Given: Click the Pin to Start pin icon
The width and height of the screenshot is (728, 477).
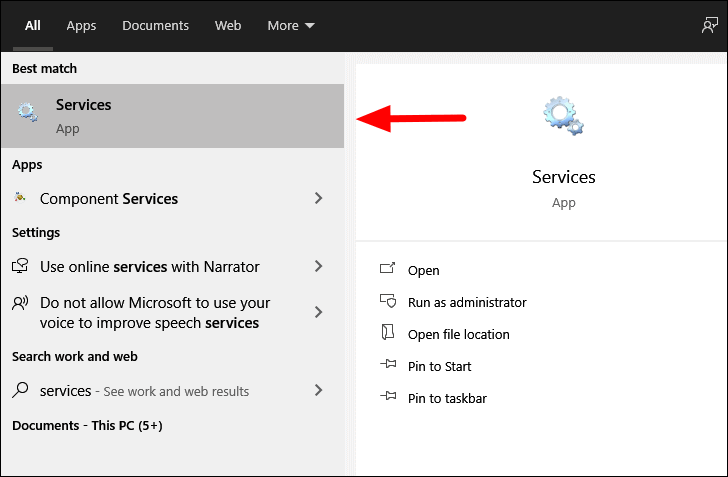Looking at the screenshot, I should click(388, 364).
